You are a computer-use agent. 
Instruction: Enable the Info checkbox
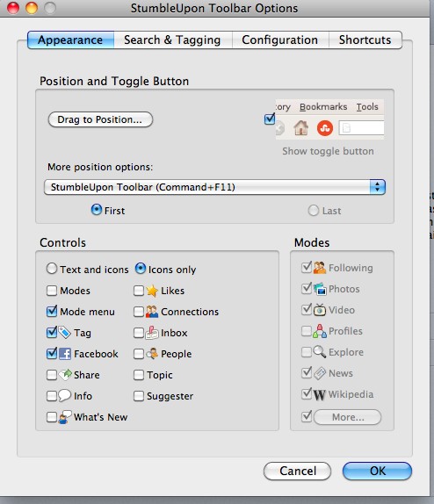click(x=52, y=396)
